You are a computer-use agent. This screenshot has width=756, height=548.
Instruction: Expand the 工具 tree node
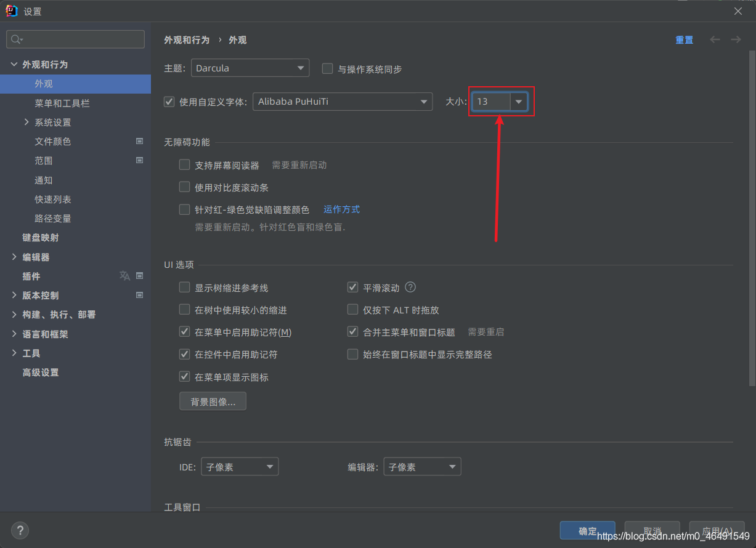pos(14,353)
